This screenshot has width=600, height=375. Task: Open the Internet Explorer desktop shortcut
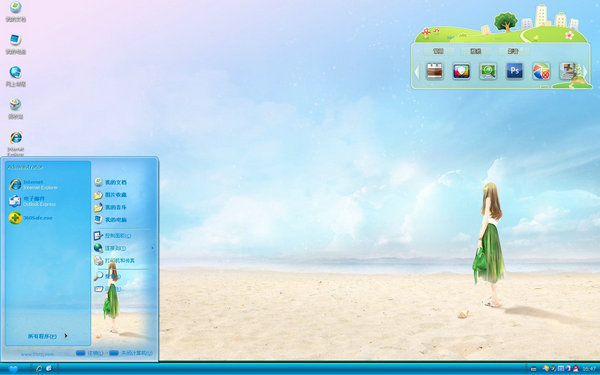tap(16, 143)
